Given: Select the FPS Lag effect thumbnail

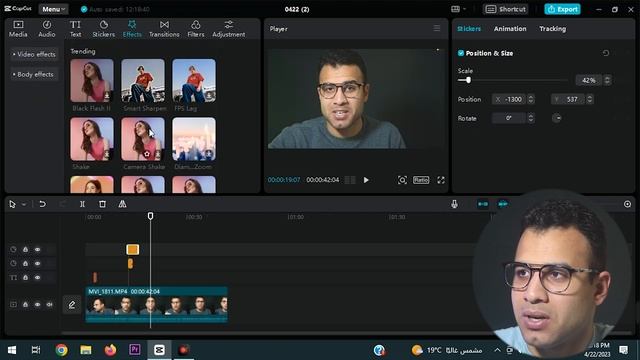Looking at the screenshot, I should (x=194, y=80).
